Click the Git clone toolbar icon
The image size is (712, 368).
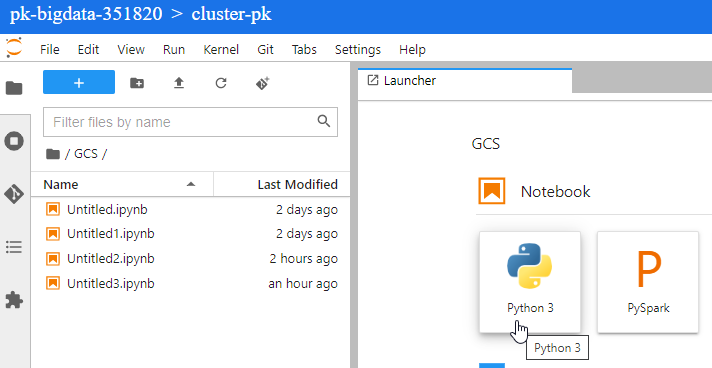pos(262,83)
